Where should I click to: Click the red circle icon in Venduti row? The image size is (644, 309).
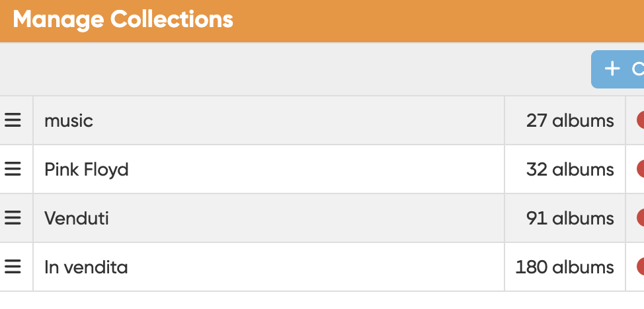[x=641, y=218]
